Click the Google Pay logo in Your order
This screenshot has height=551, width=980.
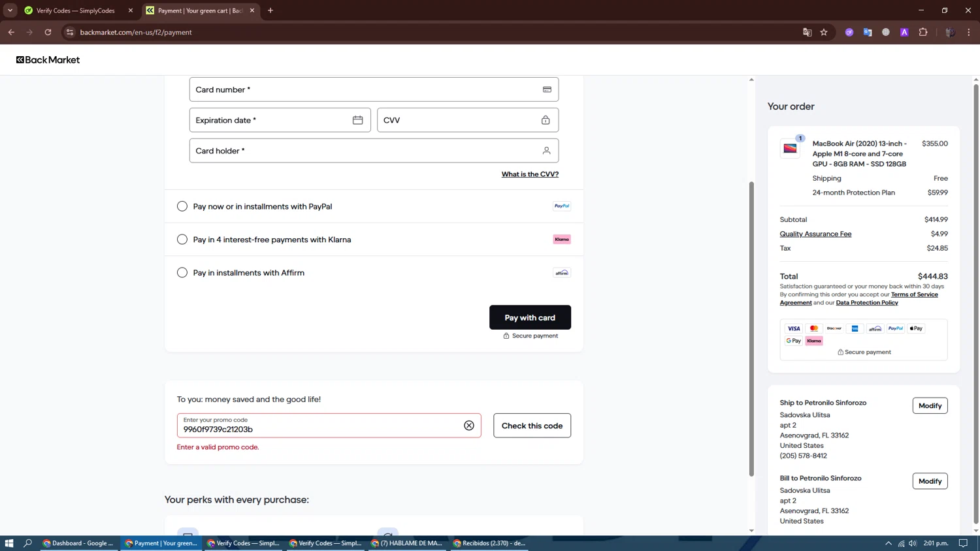794,341
